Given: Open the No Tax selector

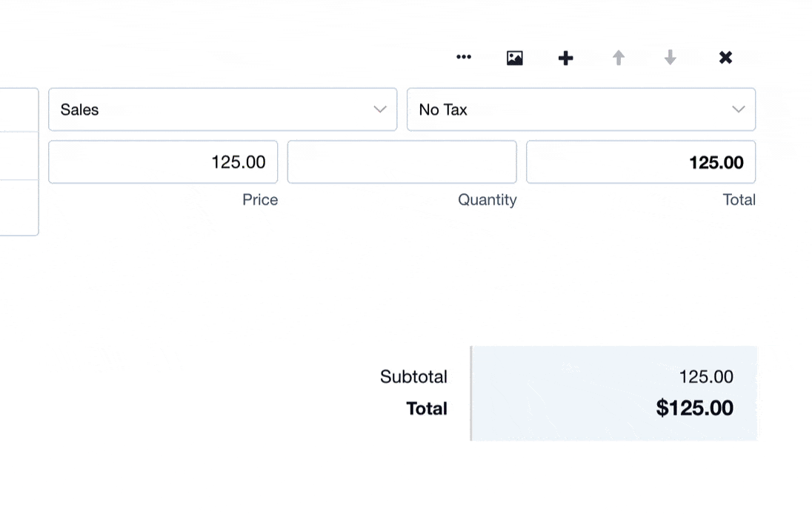Looking at the screenshot, I should point(581,110).
